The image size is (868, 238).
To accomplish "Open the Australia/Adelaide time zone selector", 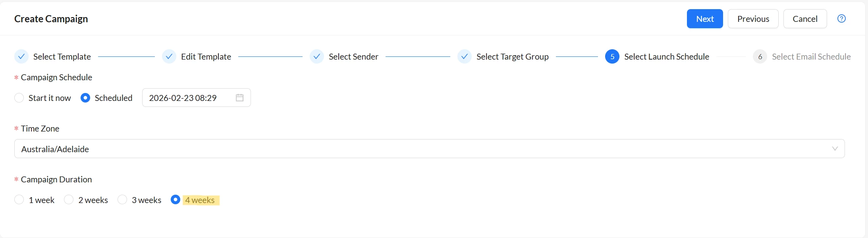I will tap(430, 149).
